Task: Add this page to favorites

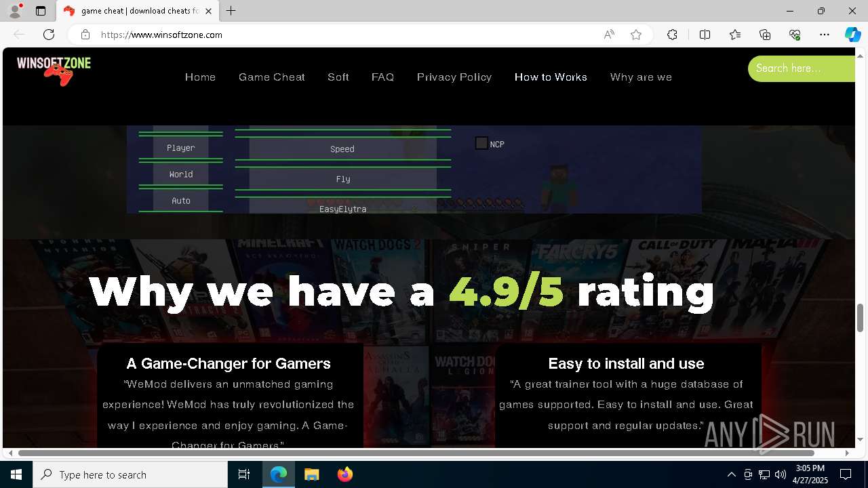Action: pos(636,35)
